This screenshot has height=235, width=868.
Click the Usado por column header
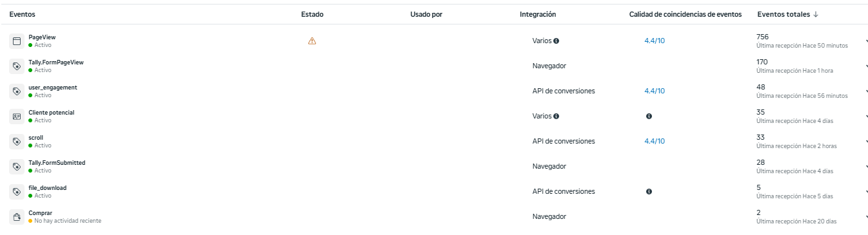tap(426, 14)
